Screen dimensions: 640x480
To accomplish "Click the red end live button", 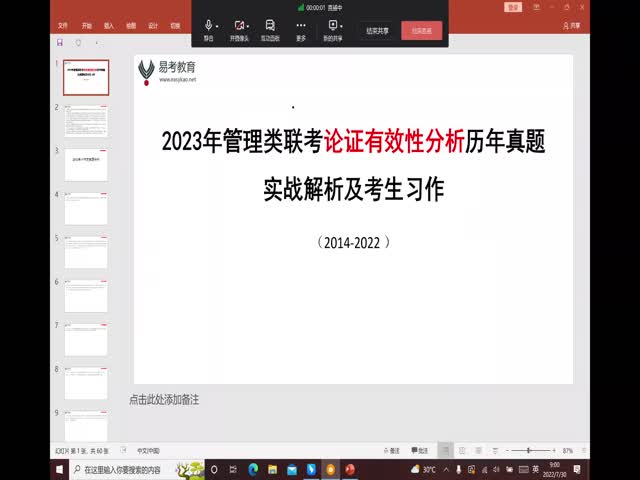I will click(x=422, y=31).
